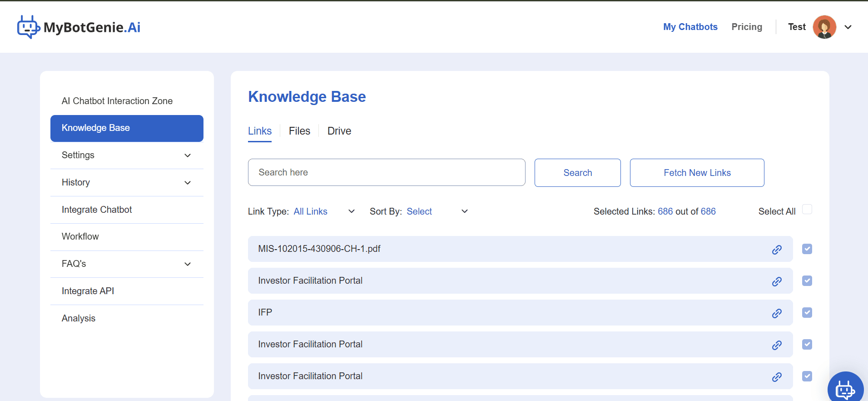868x401 pixels.
Task: Focus the Search here input field
Action: coord(387,172)
